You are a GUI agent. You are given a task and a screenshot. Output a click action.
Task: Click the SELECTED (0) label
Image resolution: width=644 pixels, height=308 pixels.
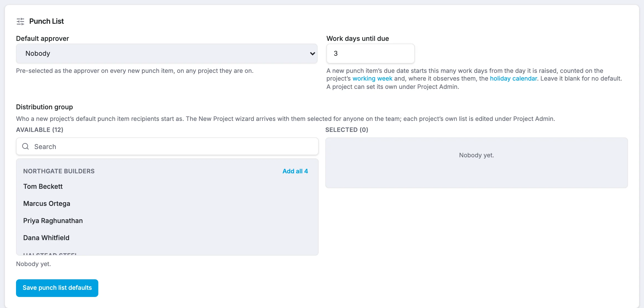[347, 130]
